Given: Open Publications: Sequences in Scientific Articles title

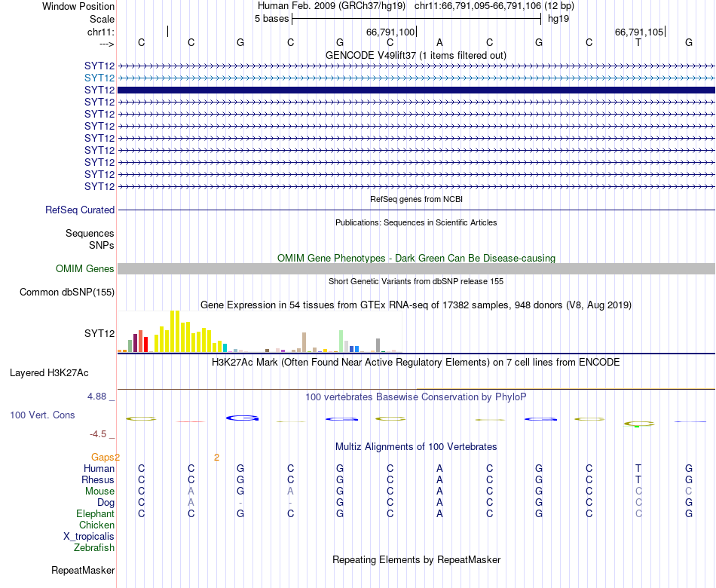Looking at the screenshot, I should click(x=416, y=222).
